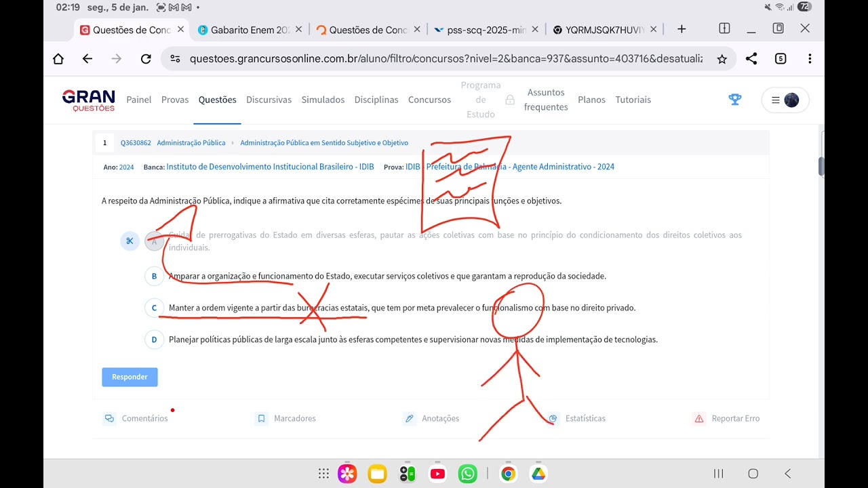Open Marcadores bookmark option
The width and height of the screenshot is (868, 488).
pyautogui.click(x=285, y=418)
